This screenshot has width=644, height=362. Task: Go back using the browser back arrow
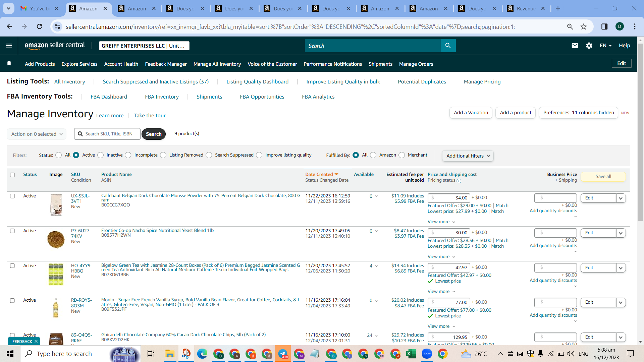tap(9, 26)
